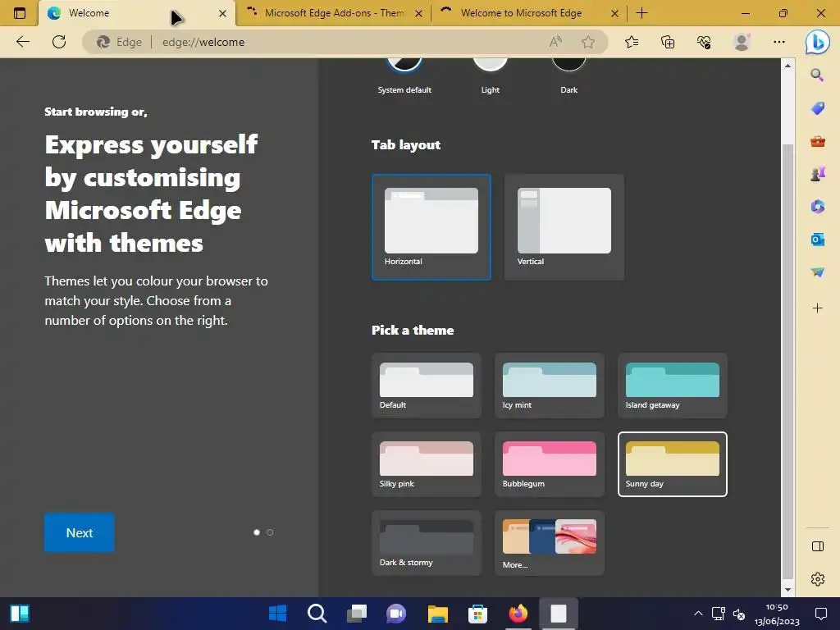The height and width of the screenshot is (630, 840).
Task: Go to second page indicator dot
Action: (270, 532)
